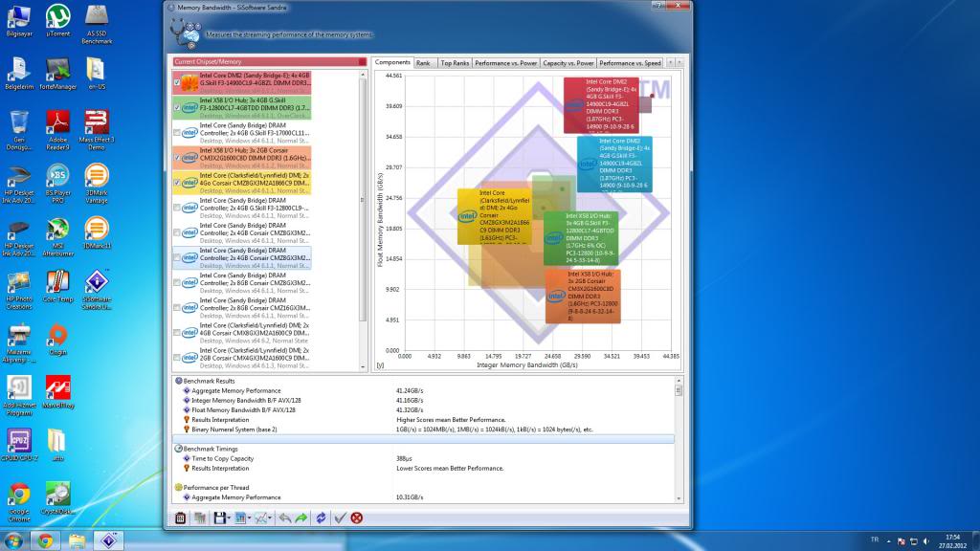The width and height of the screenshot is (980, 551).
Task: Click the bar chart view icon
Action: tap(240, 518)
